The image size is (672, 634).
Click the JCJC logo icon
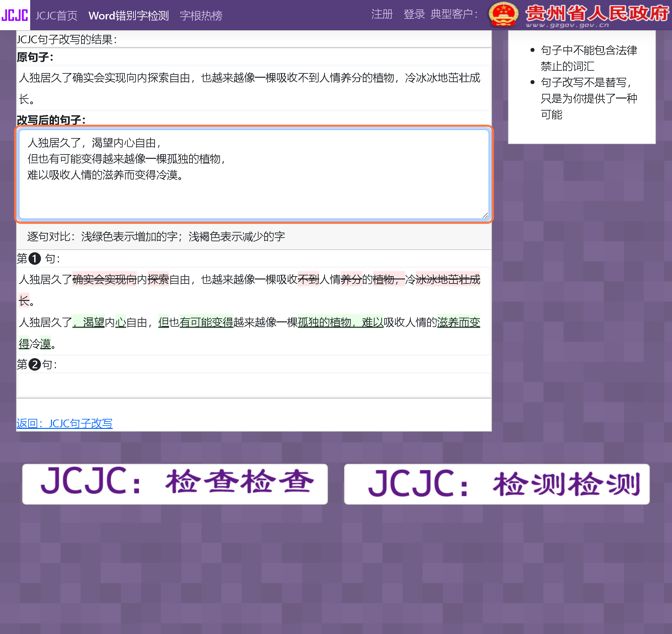15,15
